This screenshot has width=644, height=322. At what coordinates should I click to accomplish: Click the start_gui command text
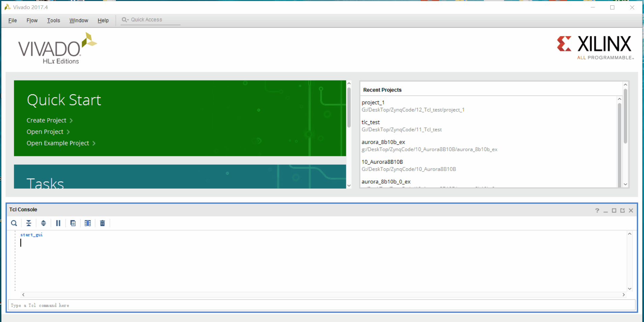click(x=32, y=235)
